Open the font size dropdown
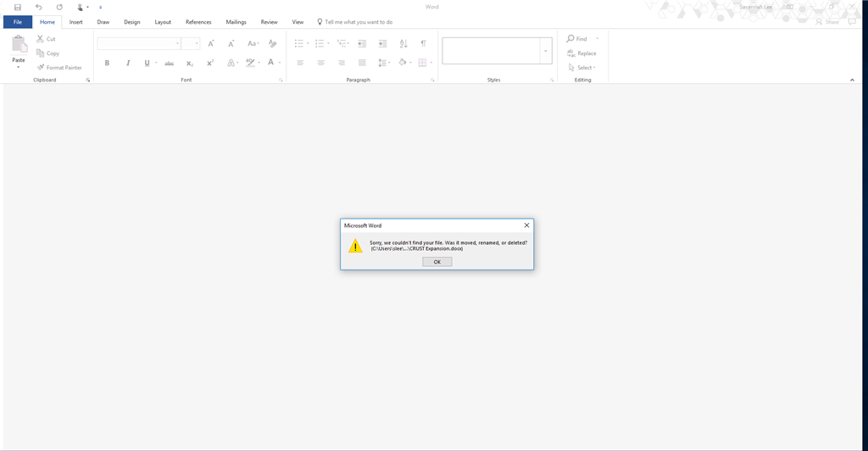The height and width of the screenshot is (451, 868). (197, 43)
